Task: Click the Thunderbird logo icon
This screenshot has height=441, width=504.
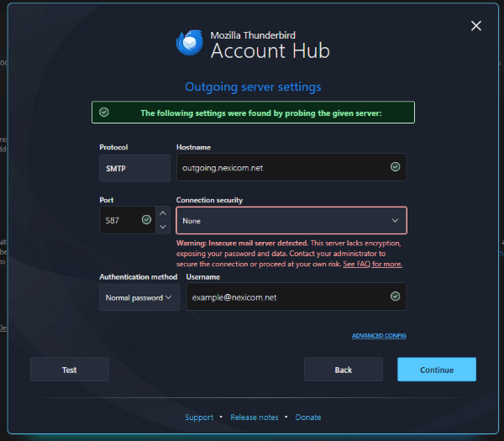Action: coord(190,43)
